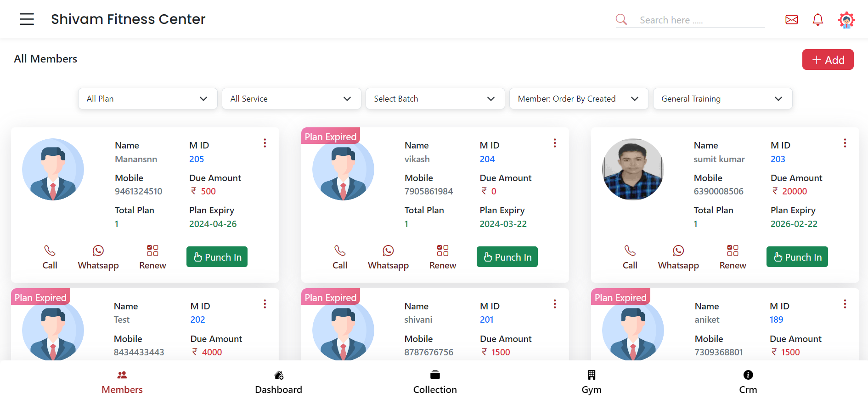Switch to the Collection tab

click(435, 382)
